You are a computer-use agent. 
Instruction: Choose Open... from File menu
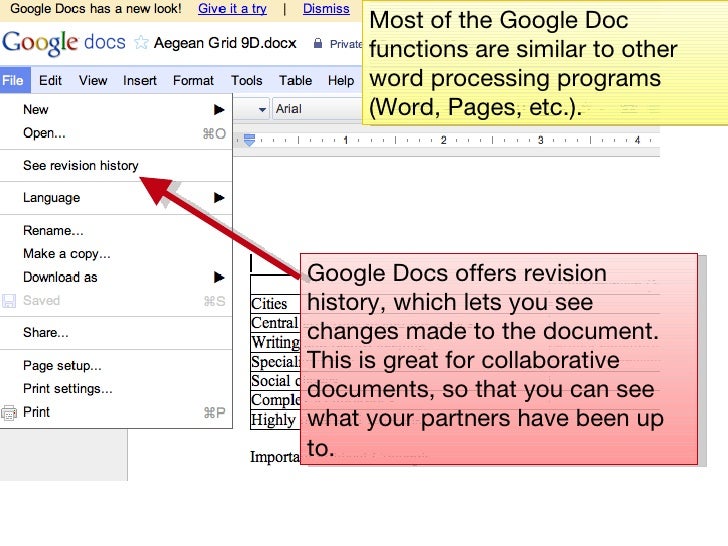pos(116,133)
